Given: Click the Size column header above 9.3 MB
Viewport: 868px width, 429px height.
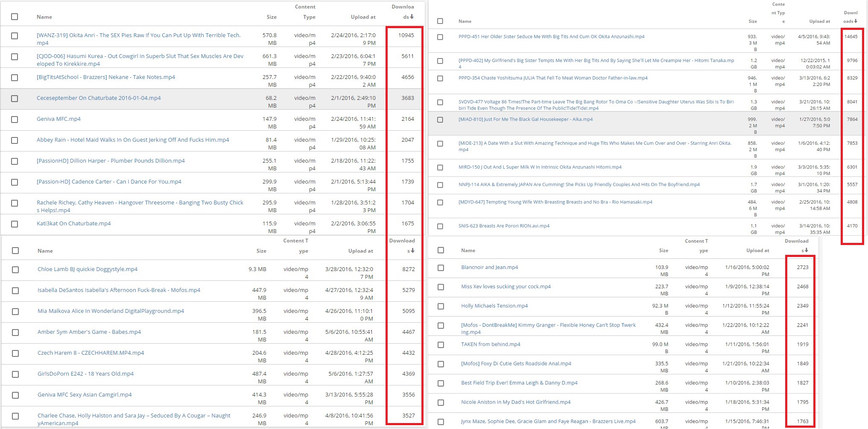Looking at the screenshot, I should [261, 251].
